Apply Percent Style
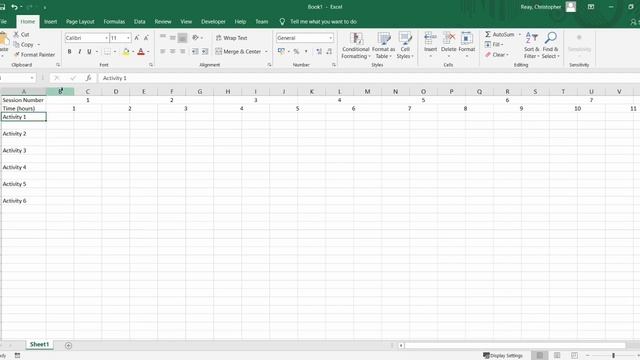 point(296,51)
